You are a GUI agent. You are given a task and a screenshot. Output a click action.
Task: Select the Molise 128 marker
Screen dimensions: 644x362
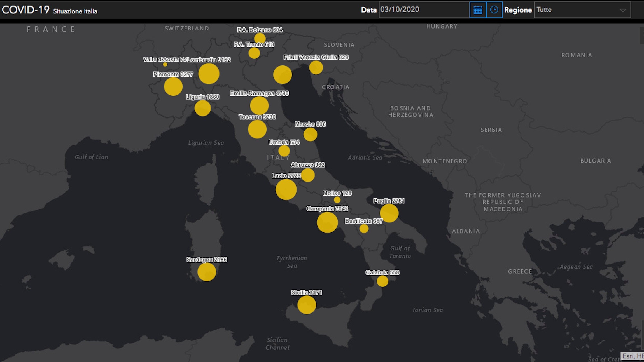(x=337, y=200)
